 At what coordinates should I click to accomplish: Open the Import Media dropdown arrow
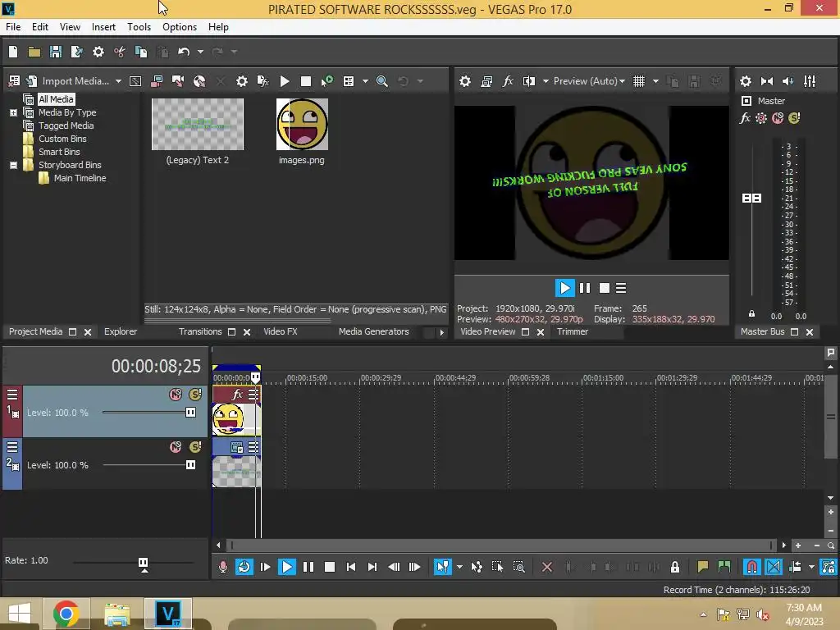118,81
